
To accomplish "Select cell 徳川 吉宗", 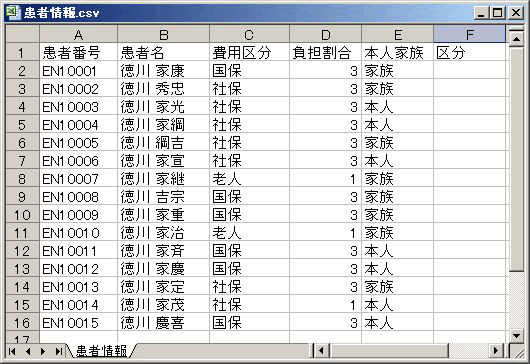I will click(164, 197).
